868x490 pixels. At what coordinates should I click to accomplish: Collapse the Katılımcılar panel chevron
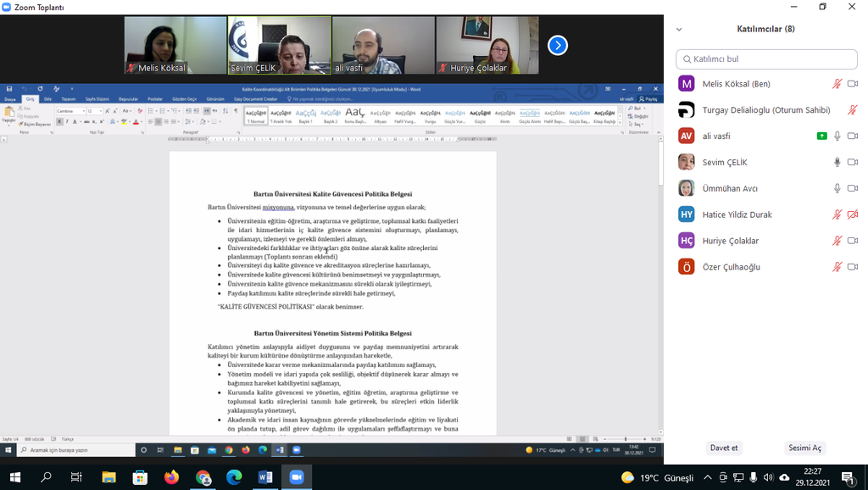click(679, 29)
